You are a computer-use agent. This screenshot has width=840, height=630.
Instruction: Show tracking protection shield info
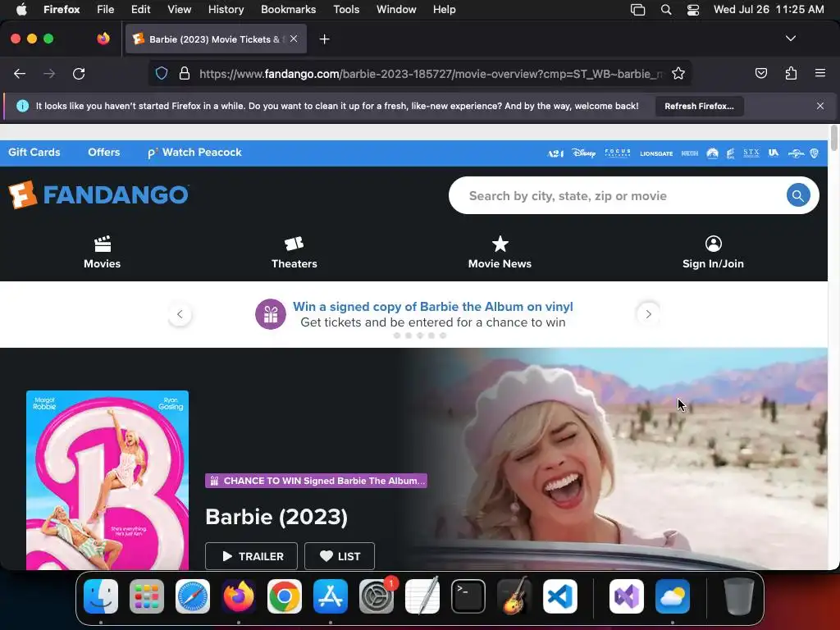162,73
